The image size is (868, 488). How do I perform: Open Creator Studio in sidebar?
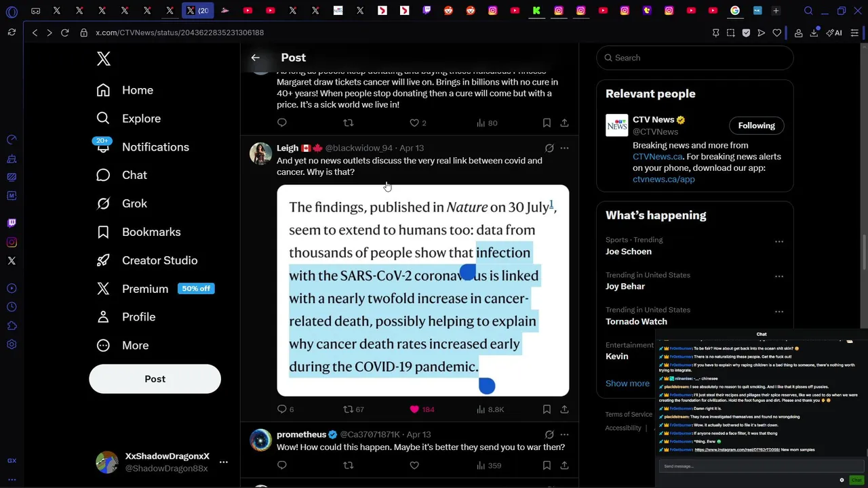[146, 260]
